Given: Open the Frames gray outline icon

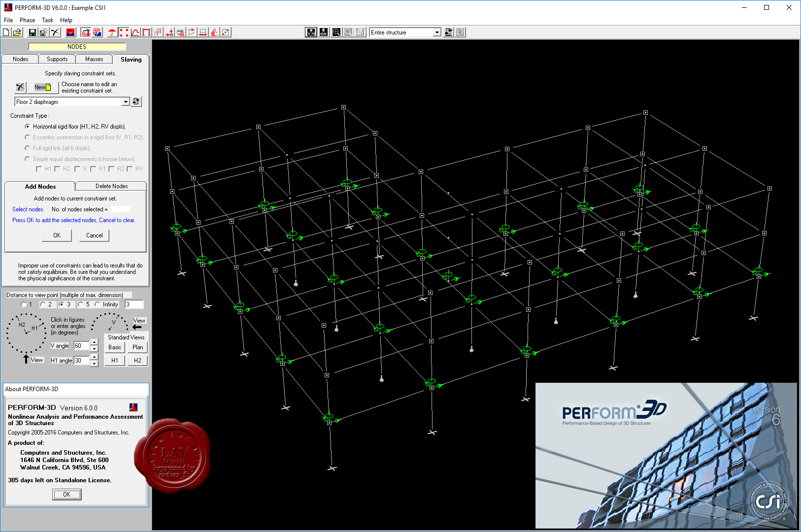Looking at the screenshot, I should coord(158,33).
